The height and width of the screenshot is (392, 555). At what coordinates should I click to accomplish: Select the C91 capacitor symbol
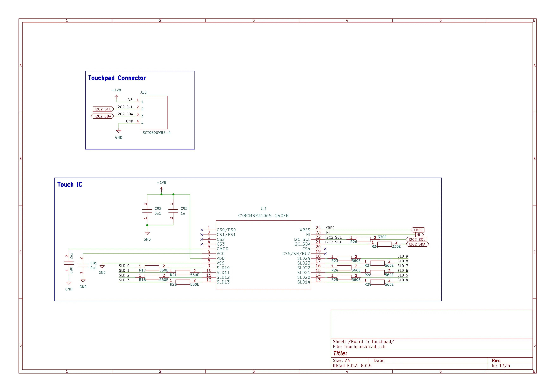click(x=83, y=265)
